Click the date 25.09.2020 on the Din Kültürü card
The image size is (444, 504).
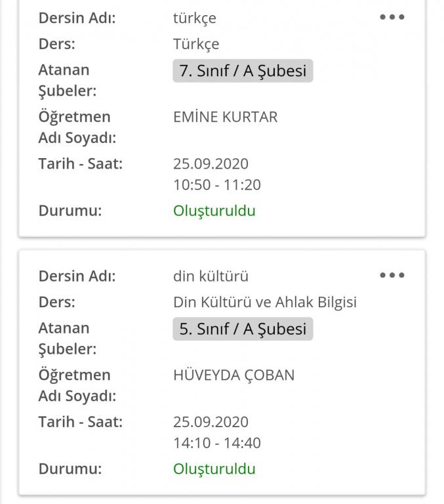point(211,421)
